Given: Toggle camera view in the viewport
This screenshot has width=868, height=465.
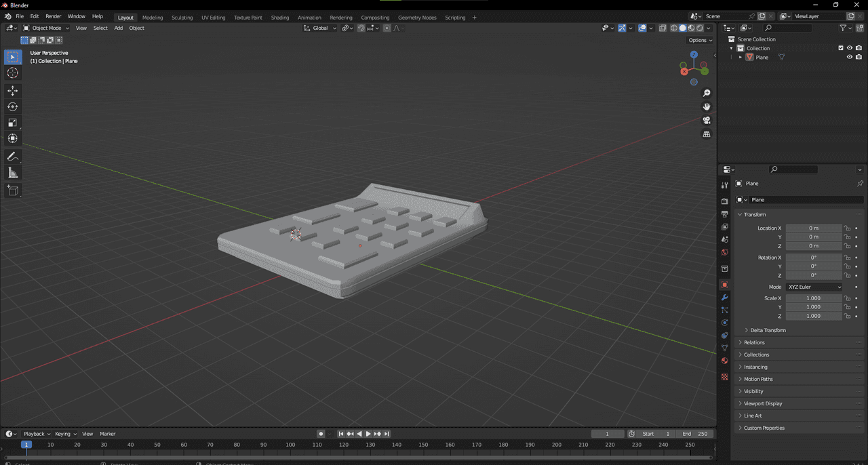Looking at the screenshot, I should click(x=706, y=121).
